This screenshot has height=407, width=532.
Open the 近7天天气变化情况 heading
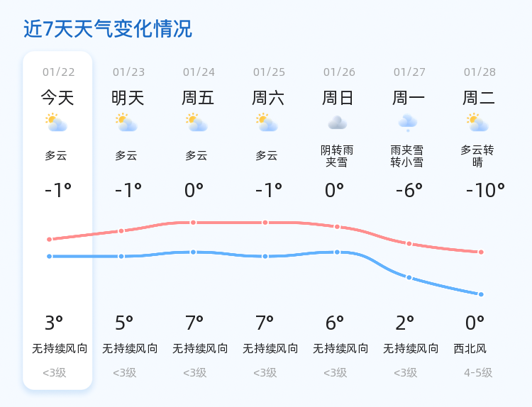pos(108,29)
